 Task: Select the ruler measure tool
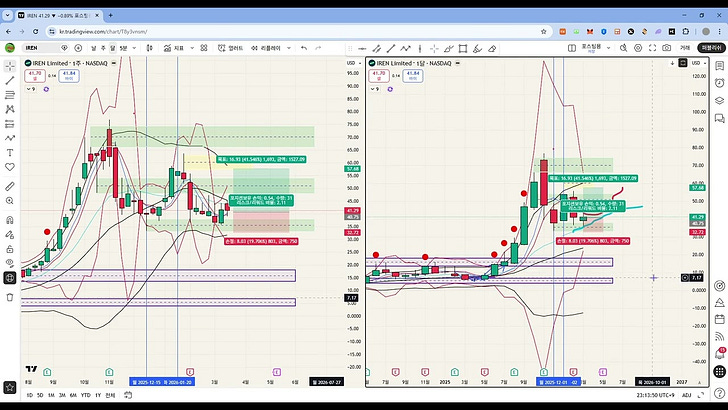(10, 186)
